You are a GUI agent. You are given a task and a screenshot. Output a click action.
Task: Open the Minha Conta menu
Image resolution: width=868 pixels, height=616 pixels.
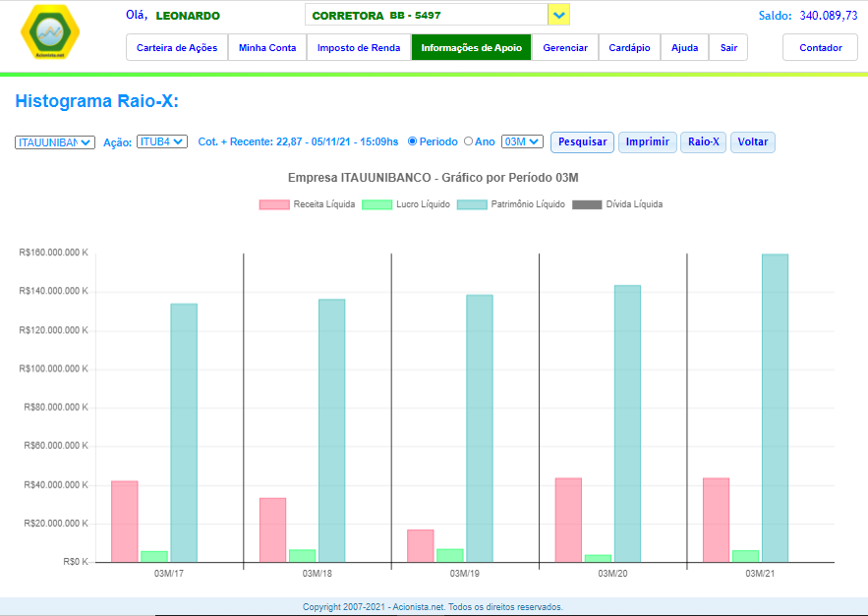pos(267,47)
